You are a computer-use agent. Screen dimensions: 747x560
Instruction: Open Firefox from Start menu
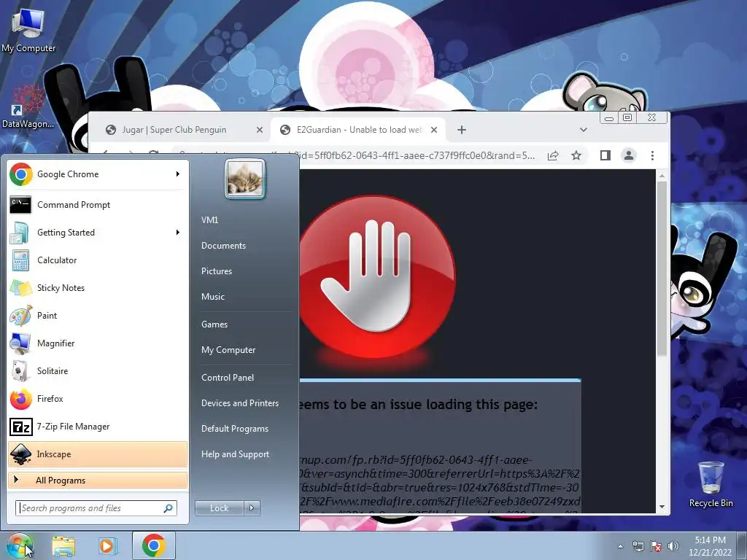tap(98, 399)
